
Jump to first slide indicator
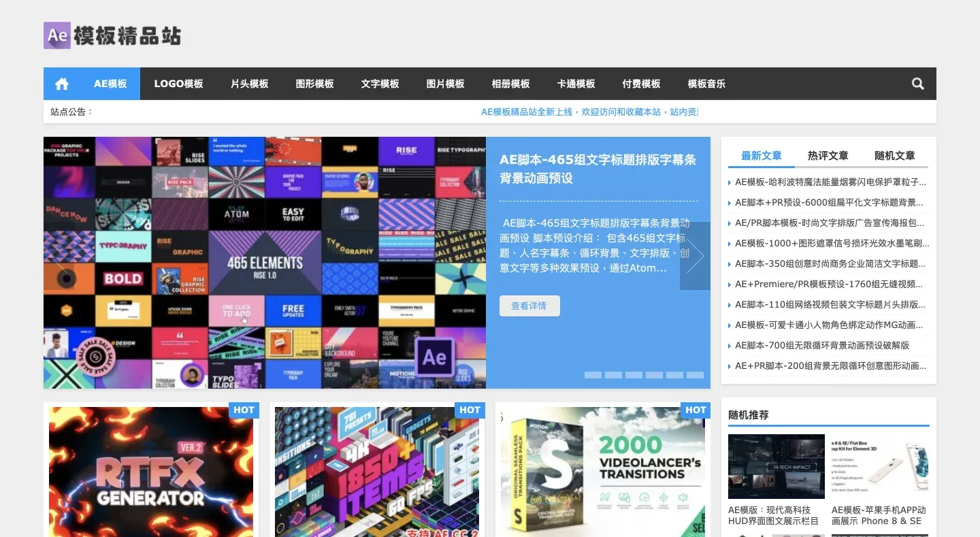click(x=593, y=375)
